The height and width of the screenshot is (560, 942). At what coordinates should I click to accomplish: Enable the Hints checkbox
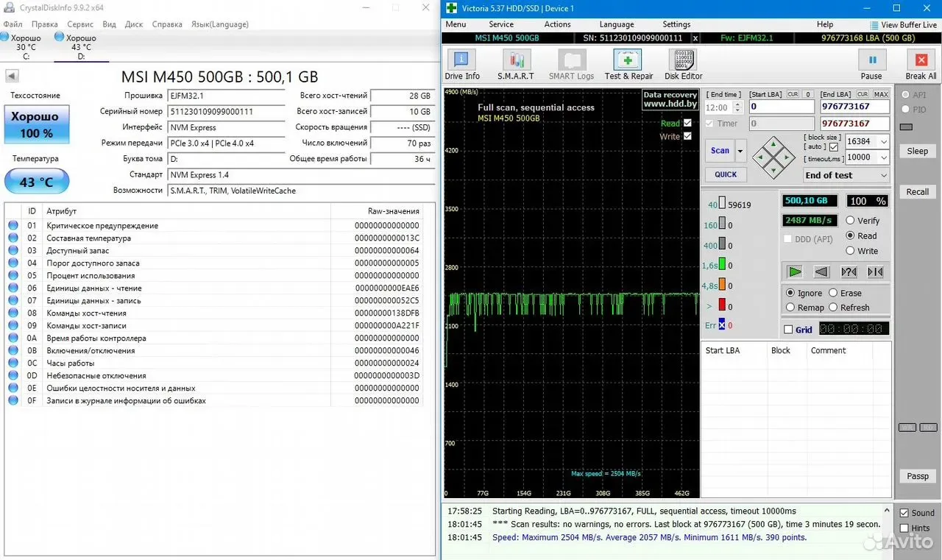(904, 528)
